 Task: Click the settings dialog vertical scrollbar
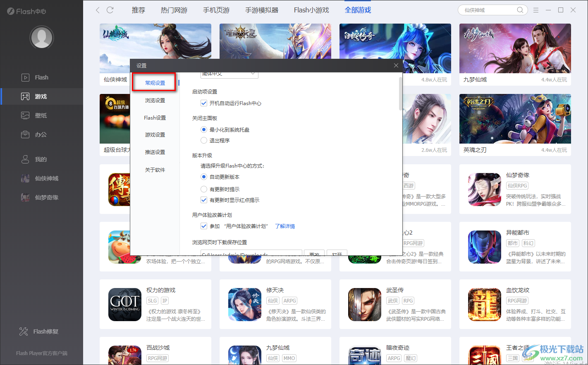pos(400,94)
